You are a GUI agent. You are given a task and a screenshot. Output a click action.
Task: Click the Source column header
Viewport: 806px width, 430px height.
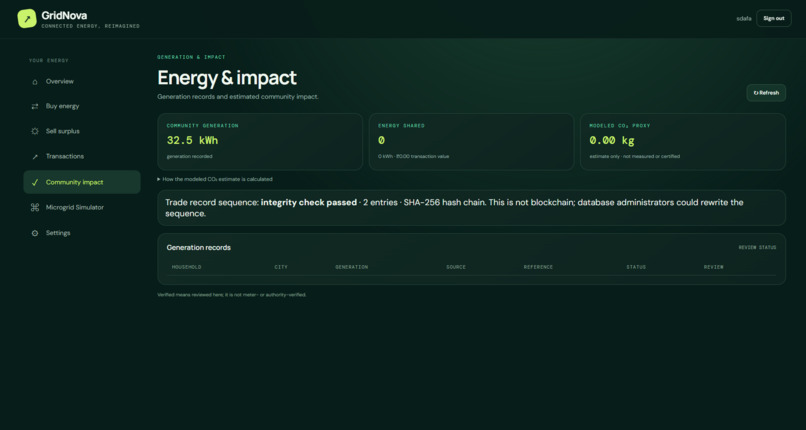456,267
